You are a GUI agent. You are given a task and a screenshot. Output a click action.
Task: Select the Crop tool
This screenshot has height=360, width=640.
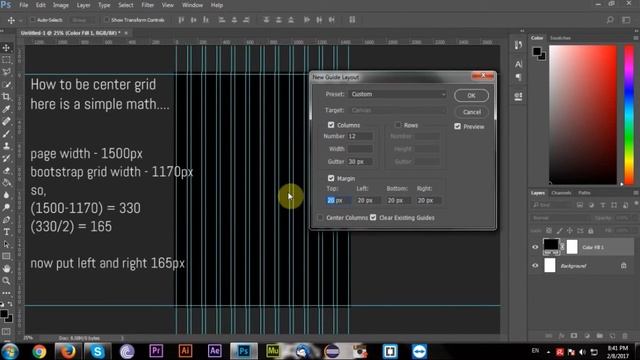6,97
